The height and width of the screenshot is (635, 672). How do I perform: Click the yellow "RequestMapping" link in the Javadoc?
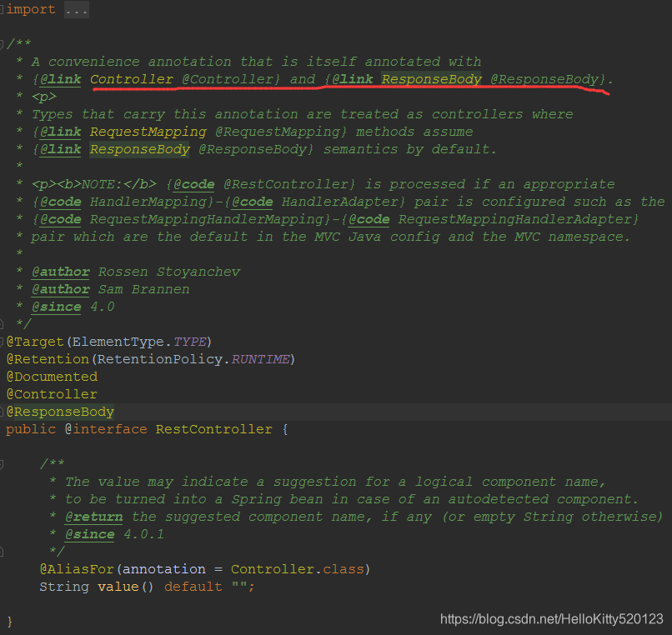click(148, 132)
